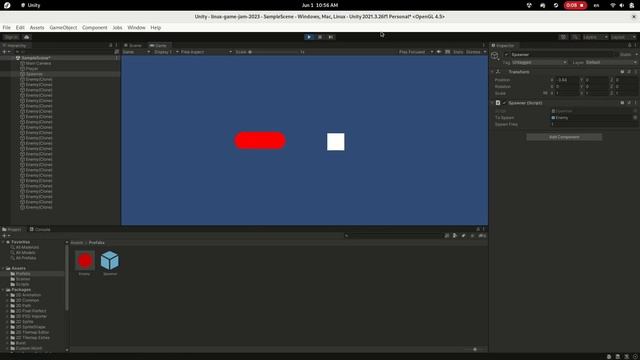Switch to the Console tab

coord(40,229)
